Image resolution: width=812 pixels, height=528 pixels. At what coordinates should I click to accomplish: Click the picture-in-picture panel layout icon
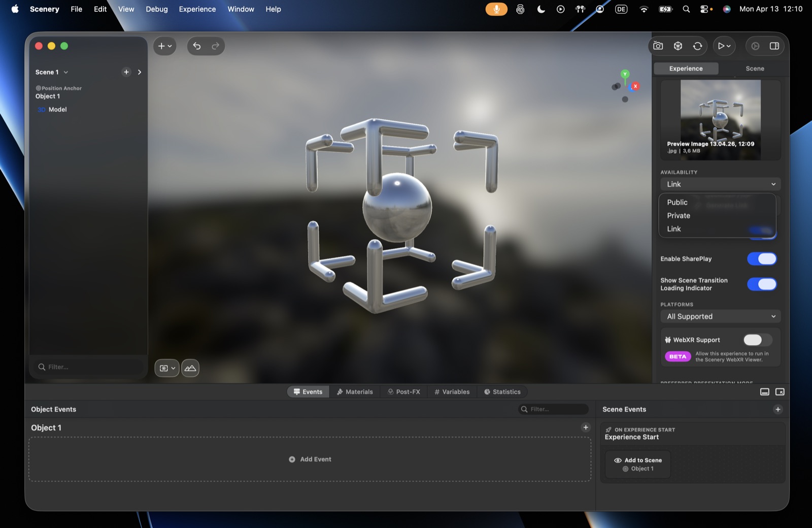[x=780, y=392]
